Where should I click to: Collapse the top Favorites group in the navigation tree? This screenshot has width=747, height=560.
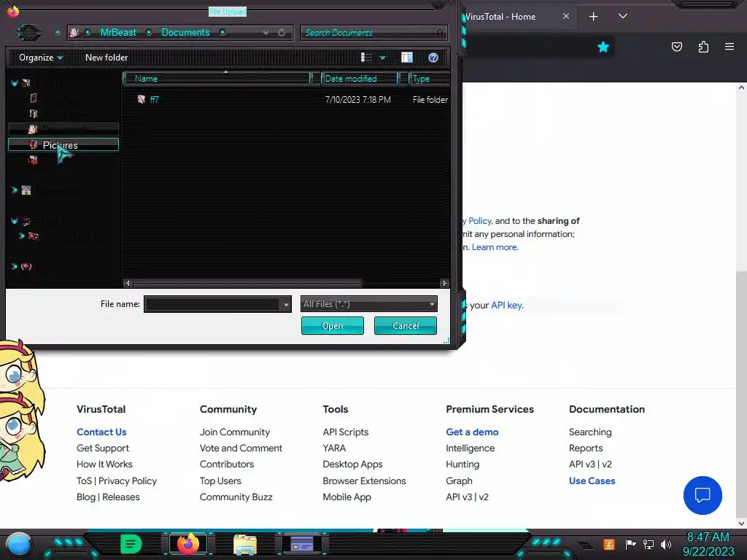[15, 83]
